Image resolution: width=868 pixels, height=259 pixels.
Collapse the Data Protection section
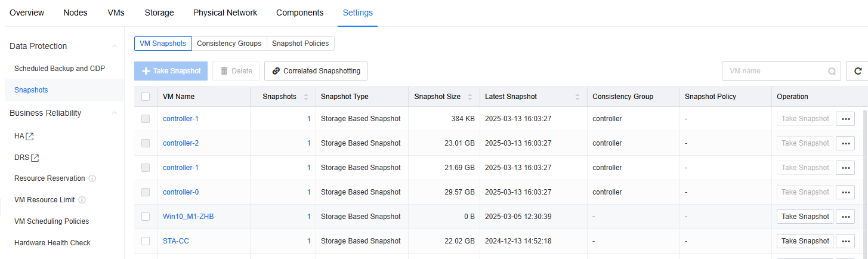pos(115,46)
